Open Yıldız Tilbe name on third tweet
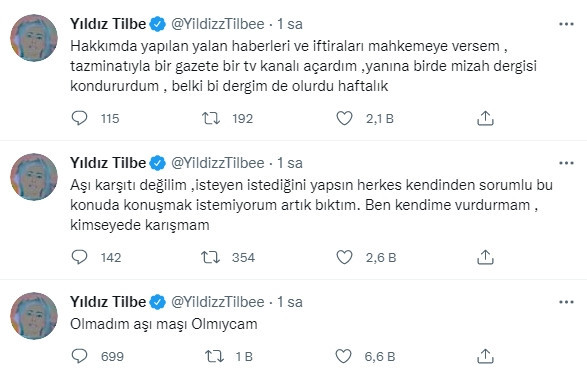This screenshot has width=587, height=372. 108,302
